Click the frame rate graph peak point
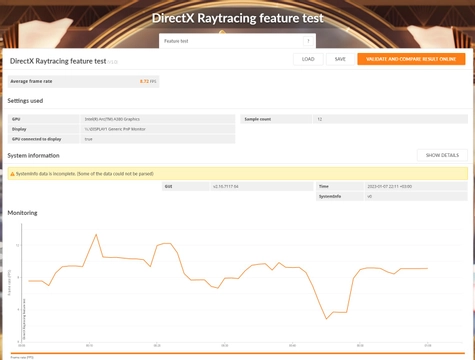 (96, 234)
